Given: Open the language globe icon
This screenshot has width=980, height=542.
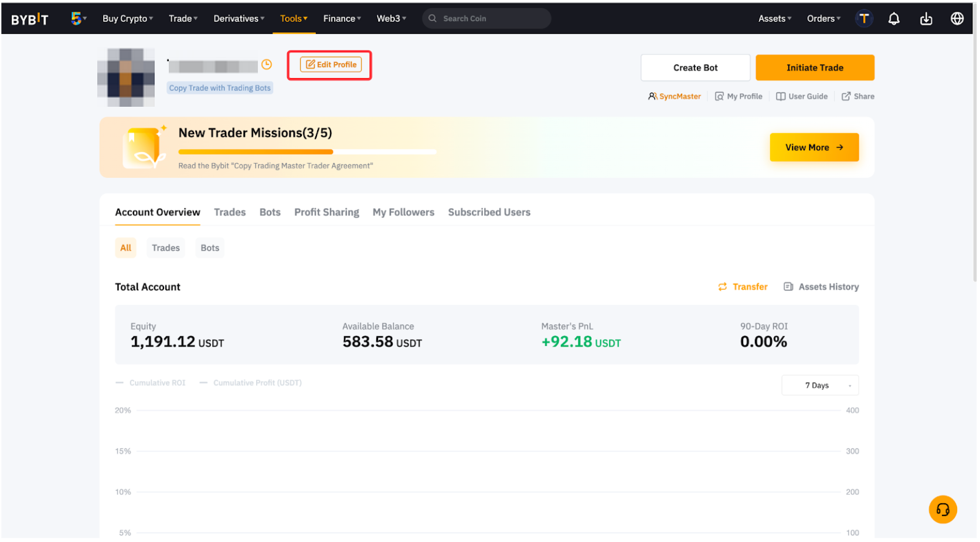Looking at the screenshot, I should coord(957,19).
